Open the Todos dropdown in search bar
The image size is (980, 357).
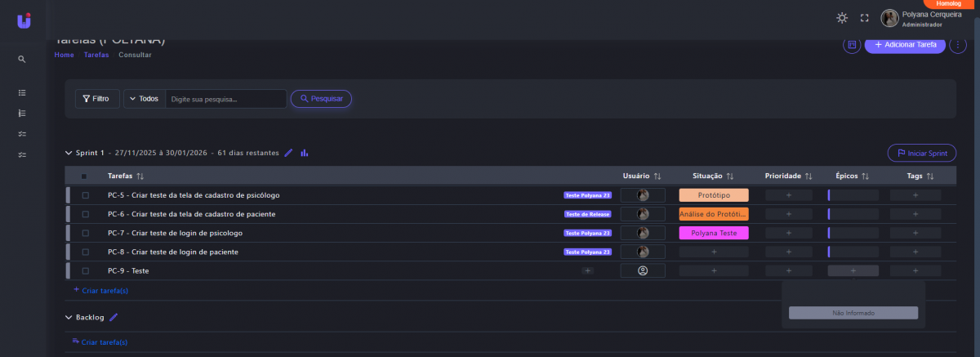[144, 99]
